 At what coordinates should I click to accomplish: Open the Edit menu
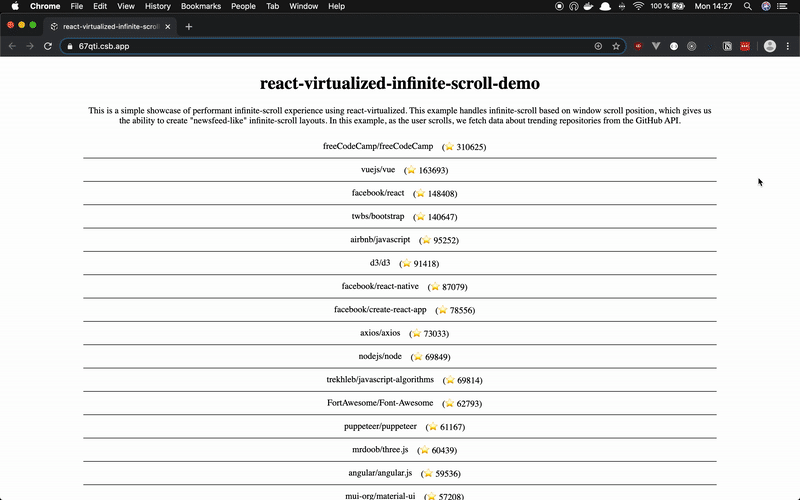[100, 6]
